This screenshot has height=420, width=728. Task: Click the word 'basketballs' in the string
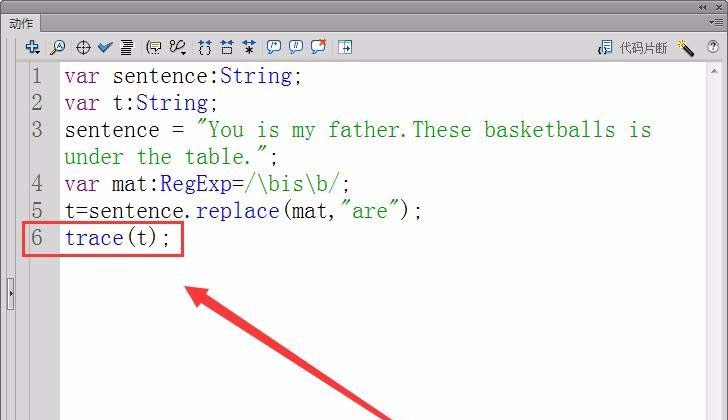point(550,129)
